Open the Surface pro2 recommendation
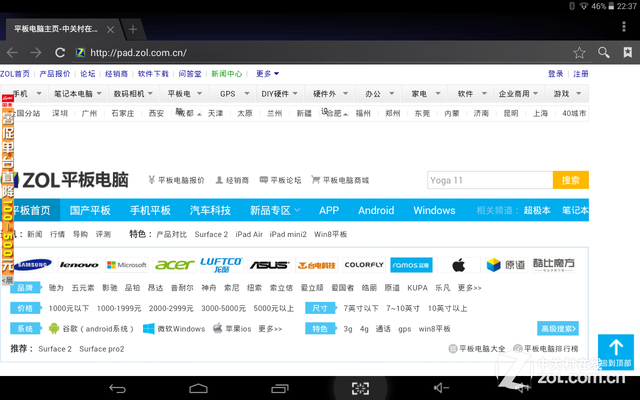This screenshot has width=640, height=400. (102, 349)
